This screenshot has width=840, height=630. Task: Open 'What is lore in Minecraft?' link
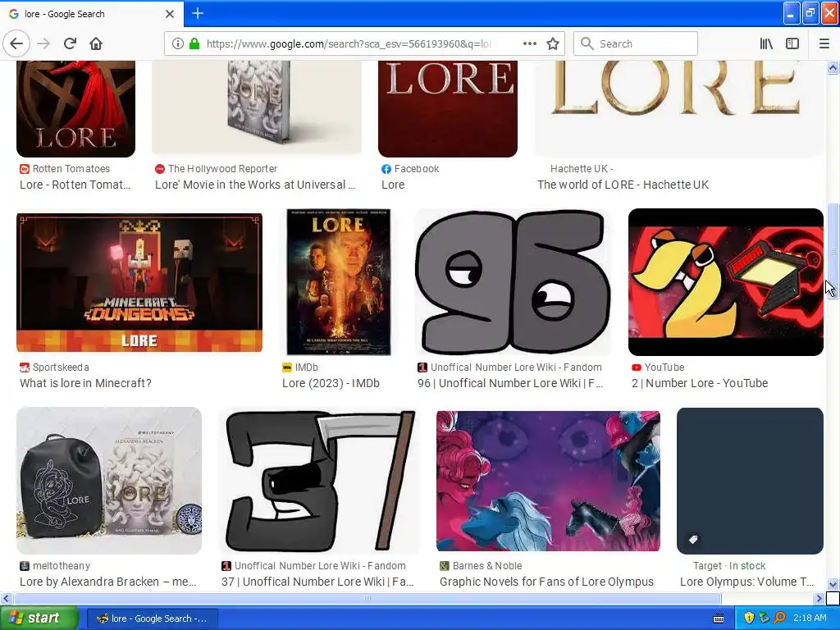(x=85, y=383)
